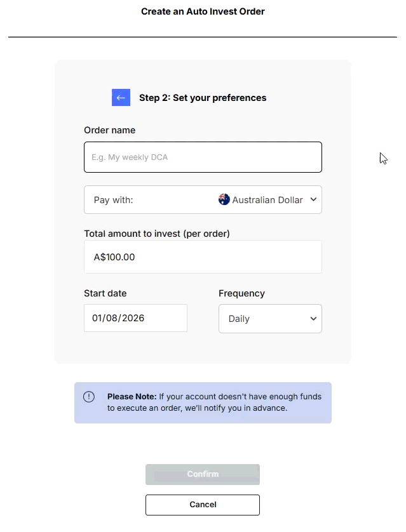
Task: Expand the Frequency dropdown showing Daily
Action: (x=270, y=318)
